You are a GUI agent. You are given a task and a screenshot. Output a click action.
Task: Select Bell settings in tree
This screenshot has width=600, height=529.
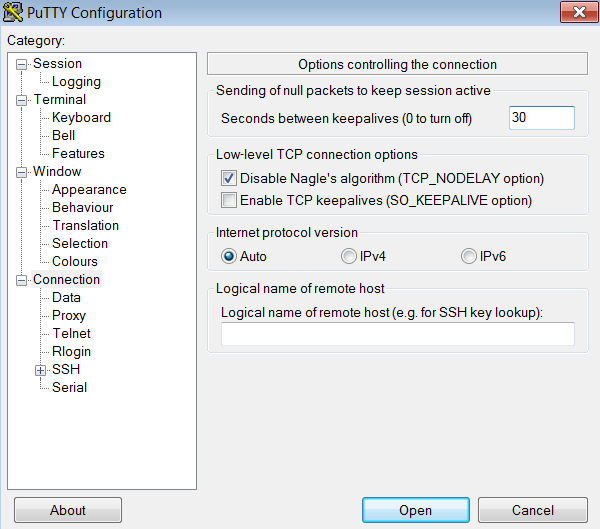coord(64,136)
